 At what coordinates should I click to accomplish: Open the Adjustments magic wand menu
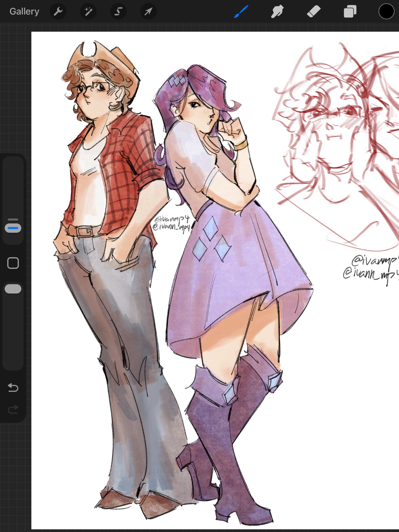click(88, 11)
